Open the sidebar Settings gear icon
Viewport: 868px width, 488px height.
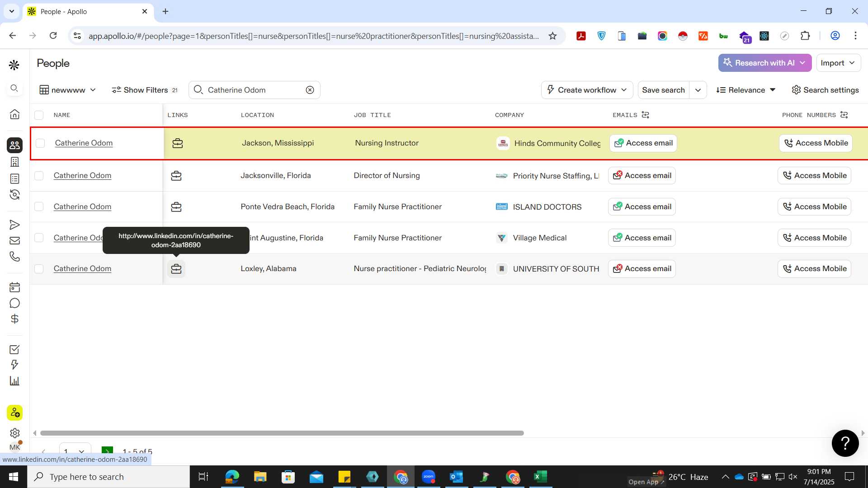tap(14, 433)
